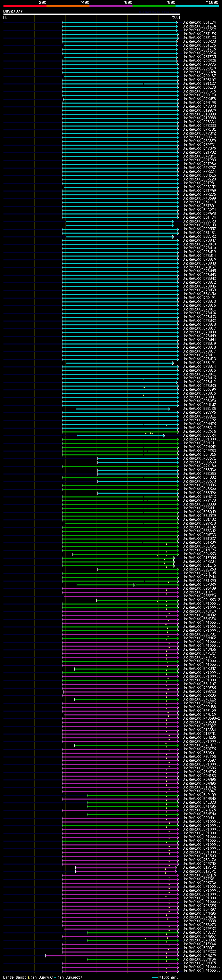
Task: Select the UniRef100_B4LHC7 label
Action: (x=199, y=745)
